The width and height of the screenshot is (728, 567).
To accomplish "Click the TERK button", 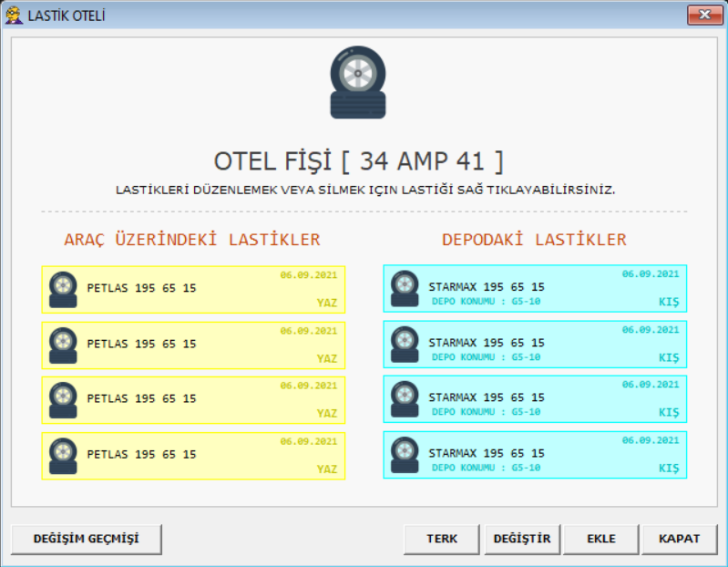I will point(442,539).
